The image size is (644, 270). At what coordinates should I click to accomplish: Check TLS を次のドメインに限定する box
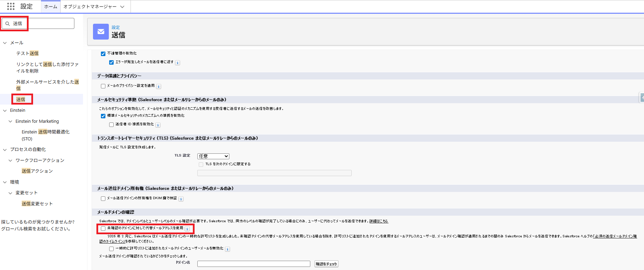[x=201, y=164]
